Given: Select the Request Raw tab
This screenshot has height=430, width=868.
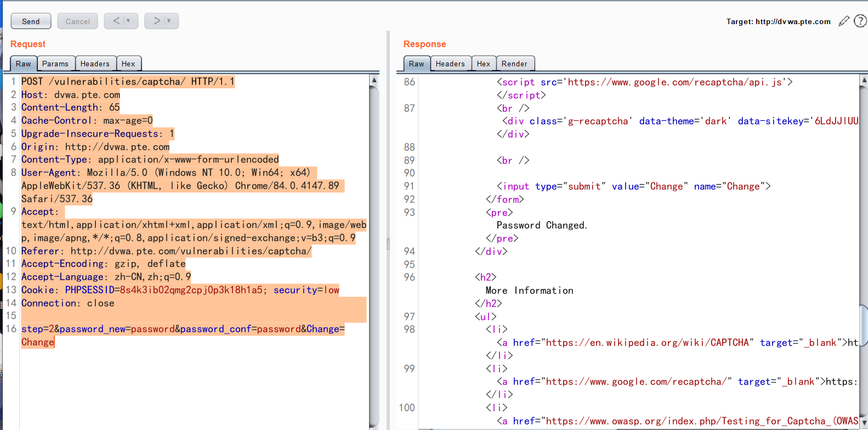Looking at the screenshot, I should [x=24, y=64].
